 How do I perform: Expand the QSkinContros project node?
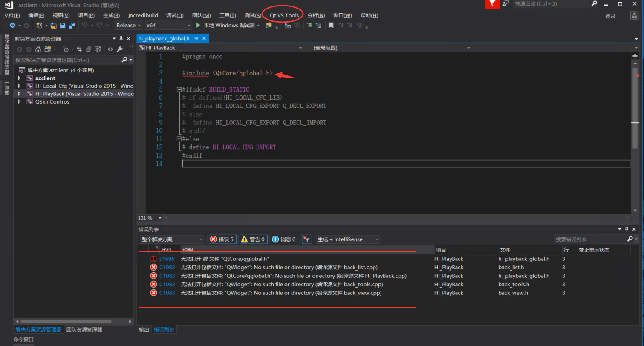tap(19, 102)
